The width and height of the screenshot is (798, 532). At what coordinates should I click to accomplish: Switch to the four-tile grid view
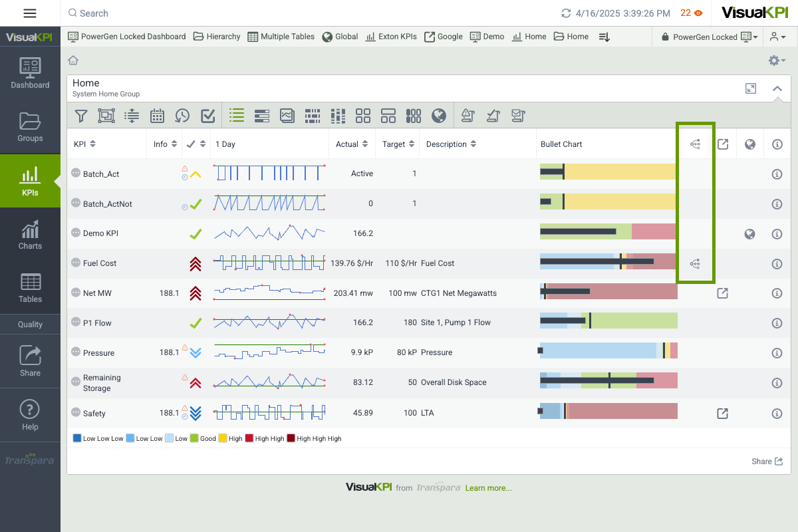point(362,116)
